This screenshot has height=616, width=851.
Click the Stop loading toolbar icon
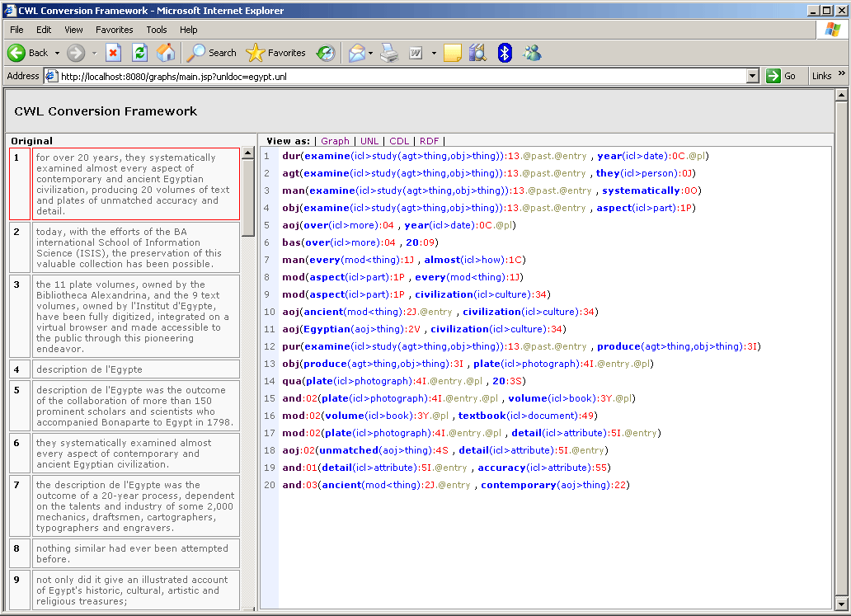[x=114, y=53]
